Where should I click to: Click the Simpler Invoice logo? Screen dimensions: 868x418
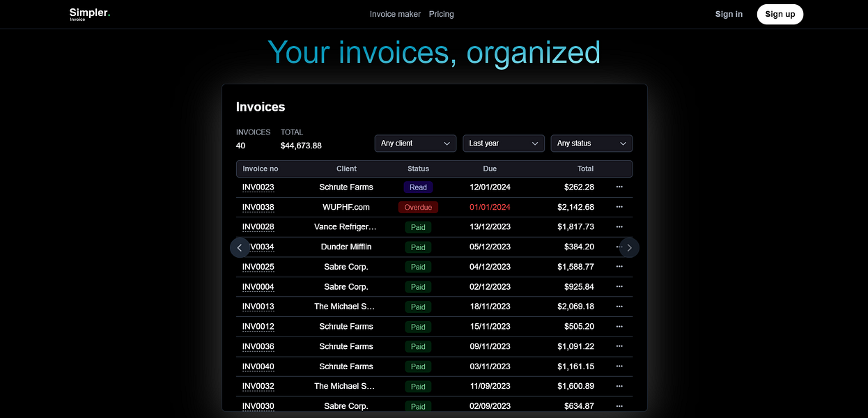pos(89,14)
